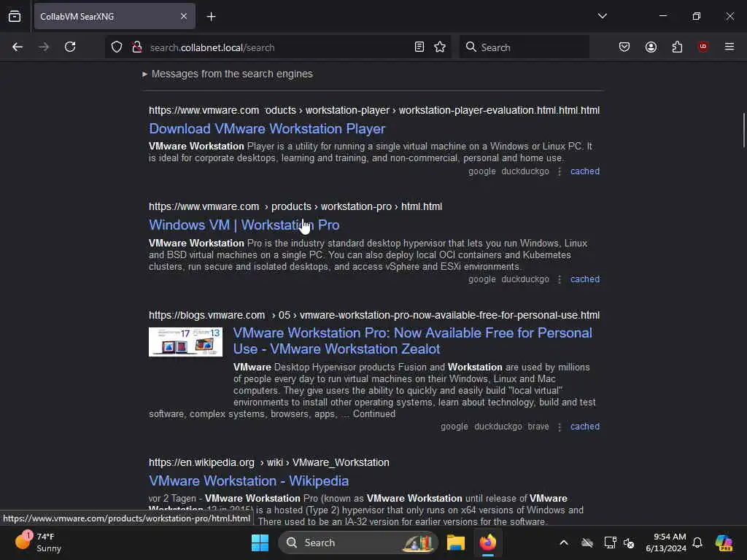Bookmark this page with star
This screenshot has height=560, width=747.
pyautogui.click(x=440, y=47)
